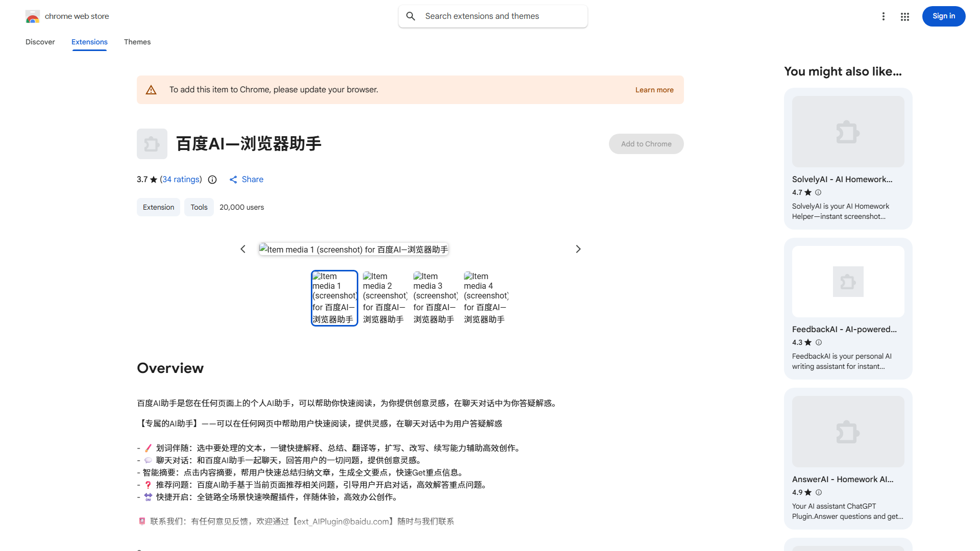Click the search magnifier icon

411,16
